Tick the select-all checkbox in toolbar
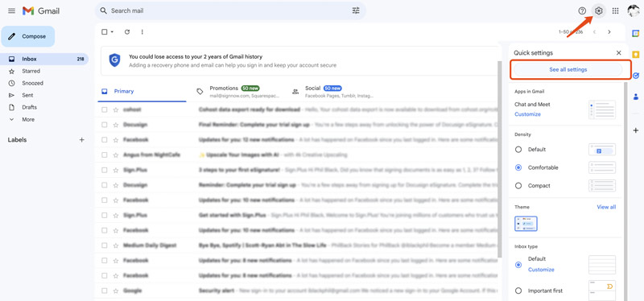Screen dimensions: 644x301 [x=105, y=31]
